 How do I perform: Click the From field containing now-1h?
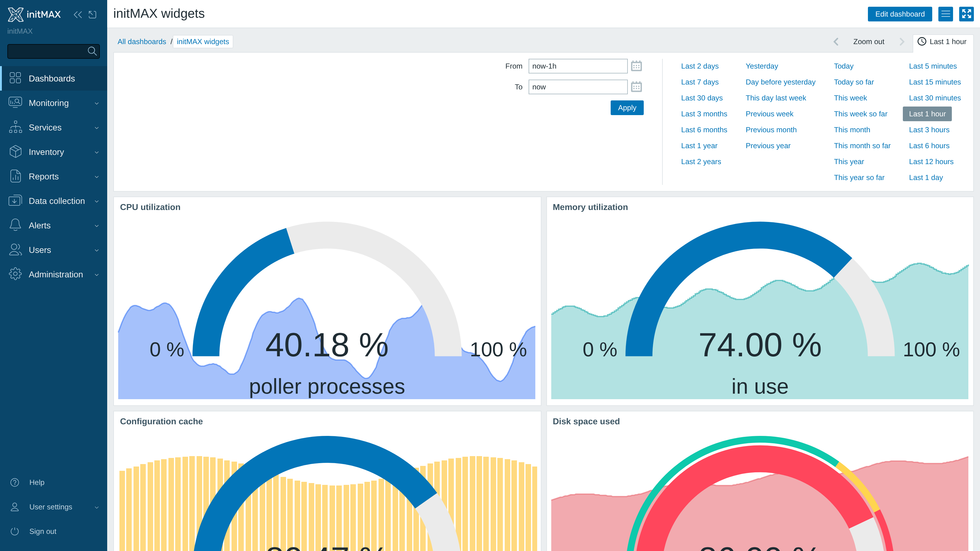(578, 66)
